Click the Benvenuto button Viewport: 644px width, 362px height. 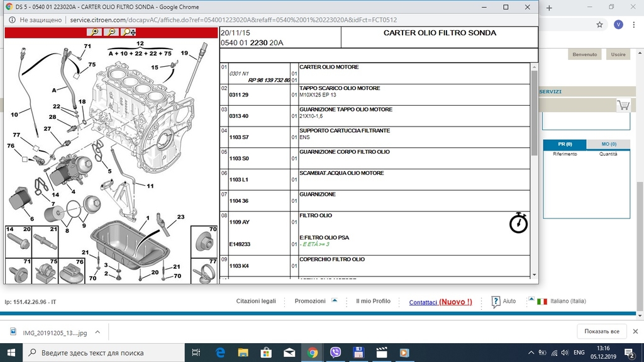click(x=585, y=54)
